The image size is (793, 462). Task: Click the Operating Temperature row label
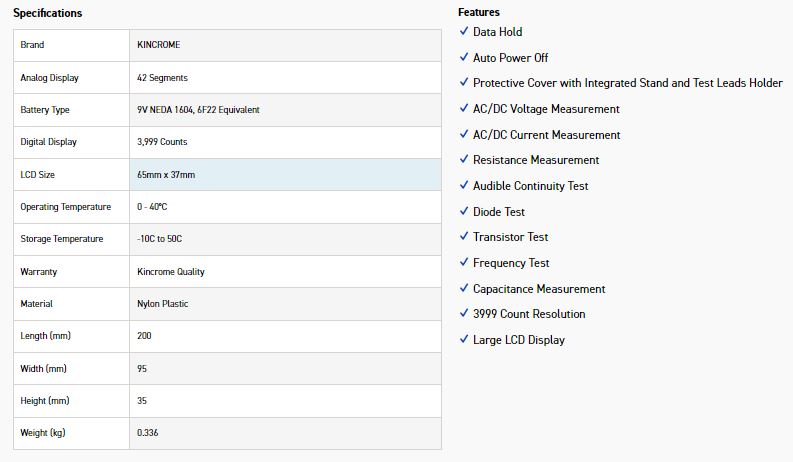point(66,207)
